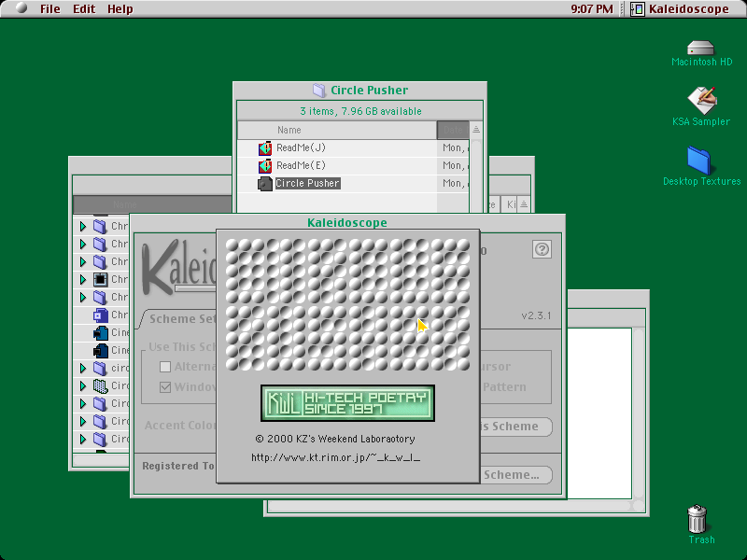Open the Apple menu sphere icon

21,8
